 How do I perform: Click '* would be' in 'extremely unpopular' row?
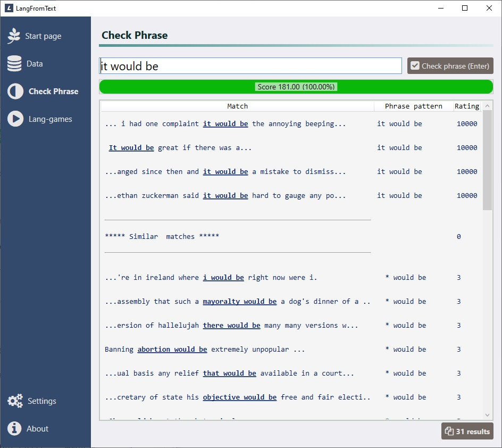coord(406,350)
